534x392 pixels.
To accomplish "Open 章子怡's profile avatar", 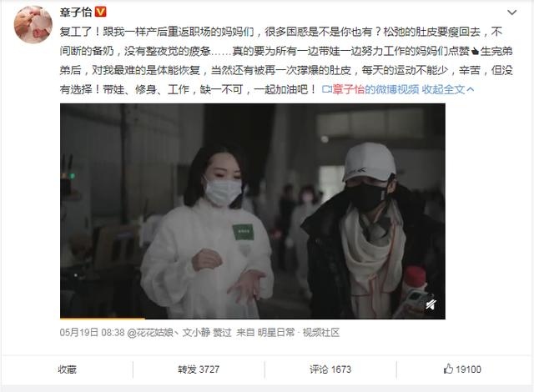I will [x=33, y=24].
